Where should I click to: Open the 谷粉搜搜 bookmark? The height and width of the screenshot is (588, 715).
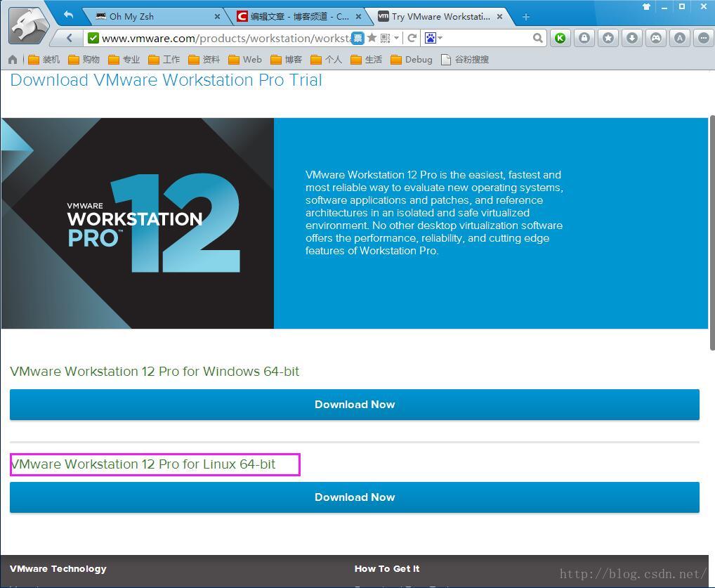[x=465, y=59]
